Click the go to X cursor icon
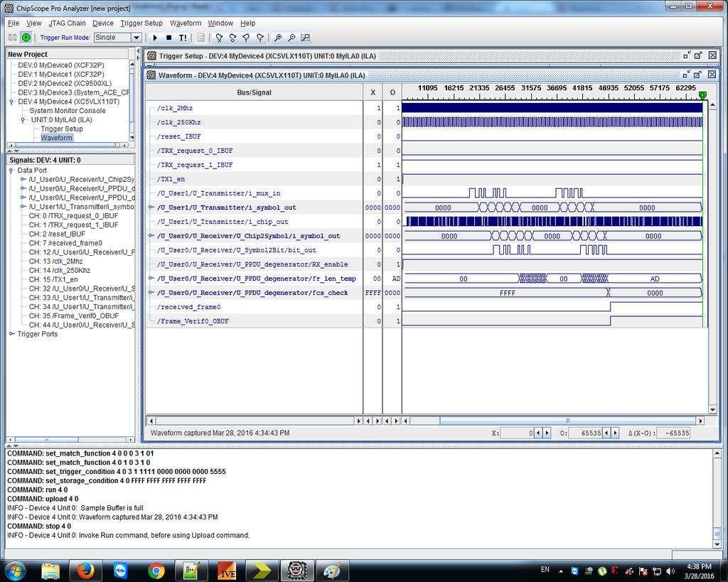The image size is (728, 582). (219, 38)
